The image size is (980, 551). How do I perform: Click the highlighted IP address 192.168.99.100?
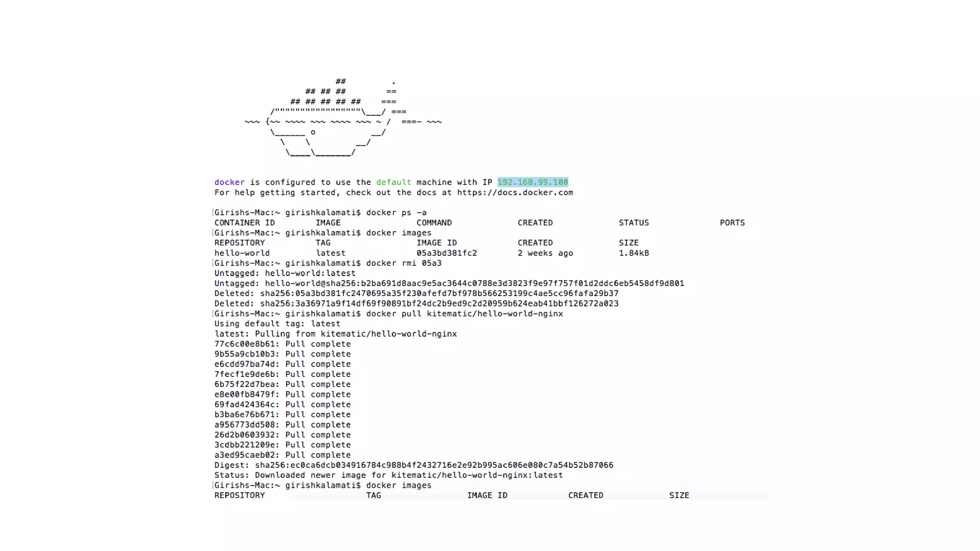533,182
